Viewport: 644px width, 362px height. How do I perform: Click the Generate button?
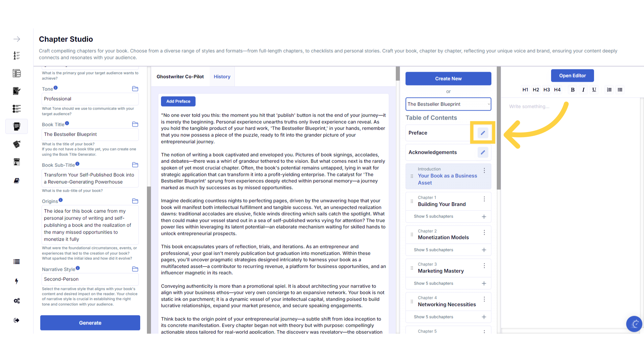(90, 323)
